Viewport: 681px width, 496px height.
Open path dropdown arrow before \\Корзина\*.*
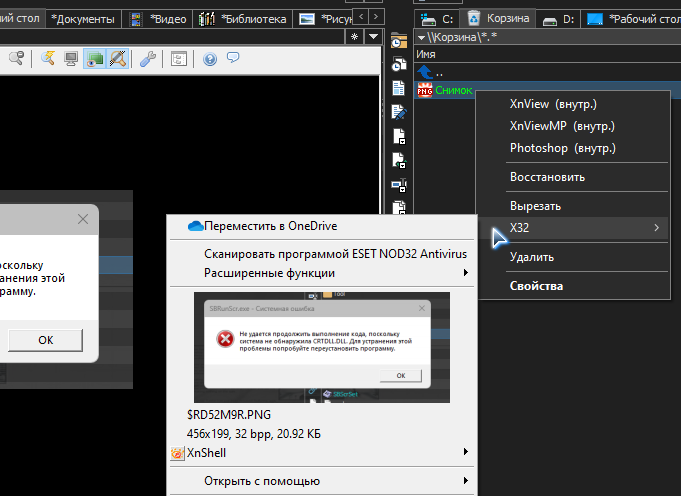[x=421, y=37]
